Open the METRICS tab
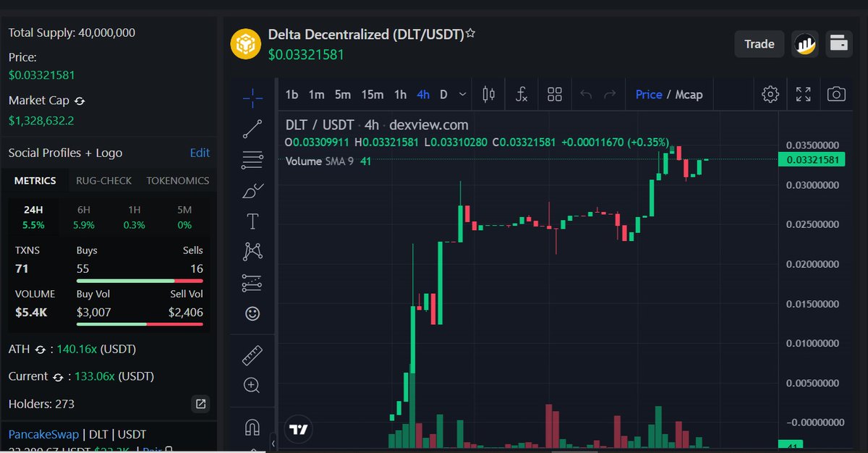 (35, 181)
